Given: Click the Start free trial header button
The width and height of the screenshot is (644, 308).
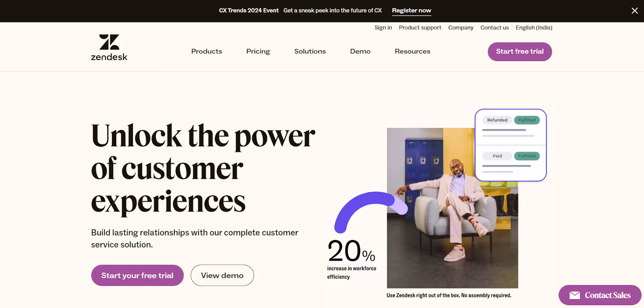Looking at the screenshot, I should (x=520, y=51).
